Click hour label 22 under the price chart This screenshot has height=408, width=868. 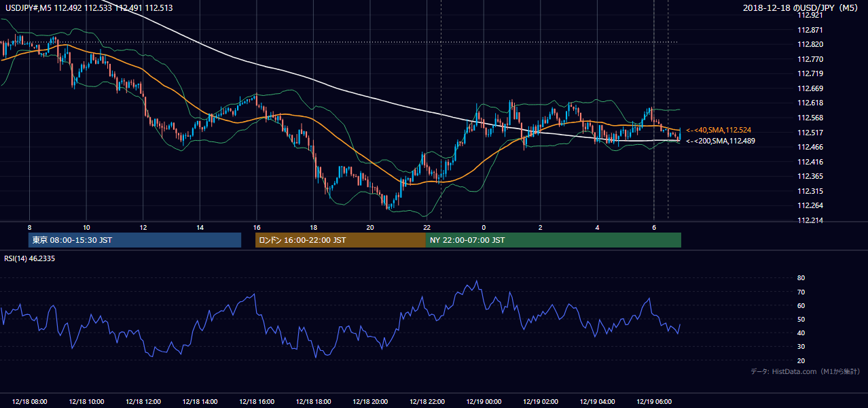point(427,227)
